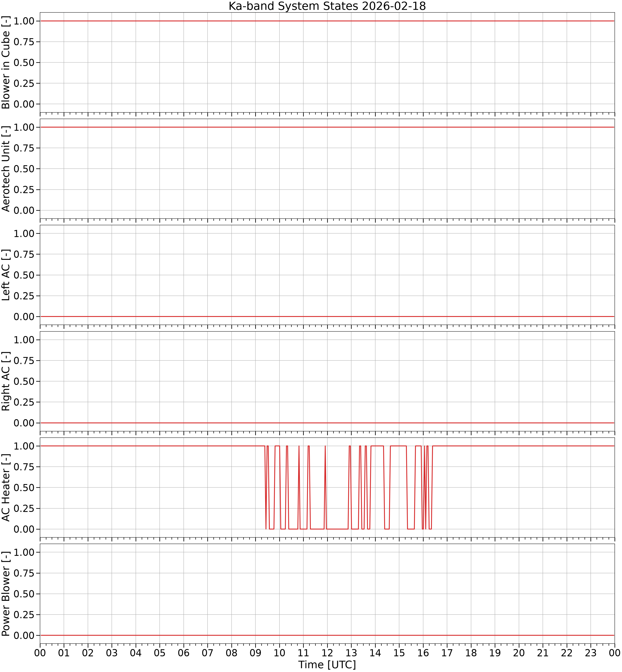Screen dimensions: 622x672
Task: Click the 0.50 tick of AC Heater panel
Action: point(24,487)
